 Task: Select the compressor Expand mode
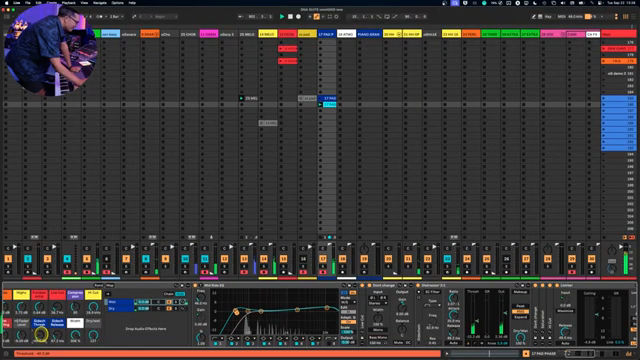pyautogui.click(x=520, y=317)
